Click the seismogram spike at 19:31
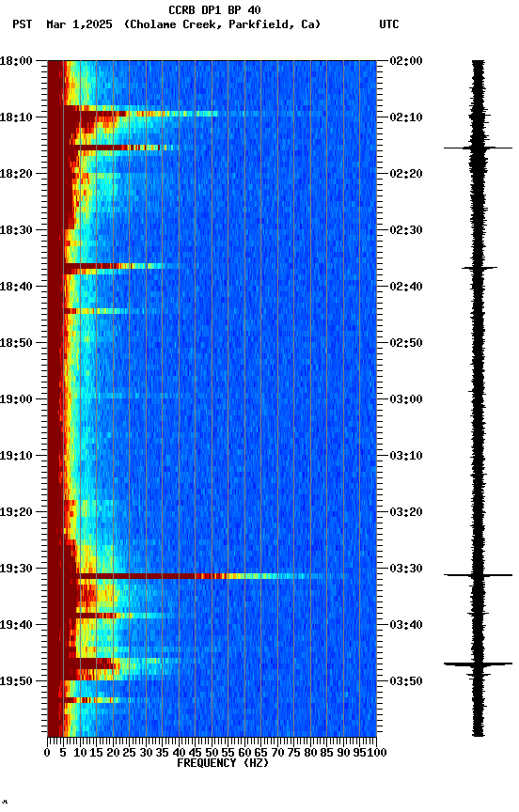The height and width of the screenshot is (812, 519). coord(478,575)
